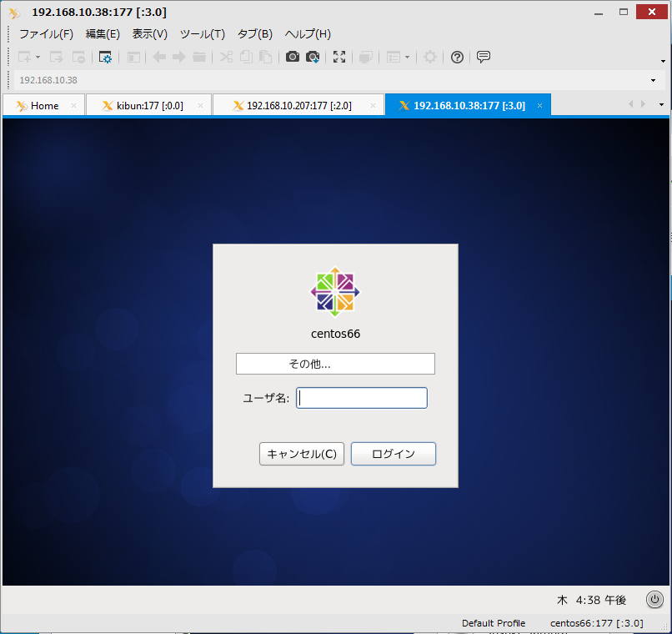Click the view list style icon

pos(394,57)
